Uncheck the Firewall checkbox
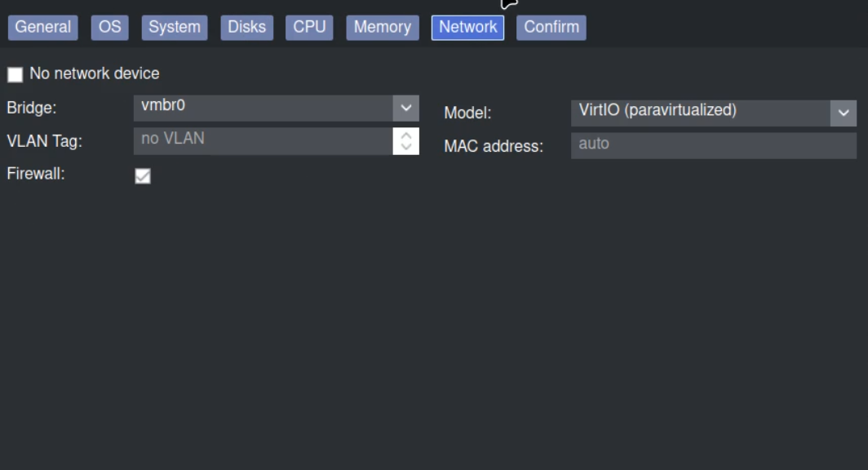The height and width of the screenshot is (470, 868). pyautogui.click(x=143, y=176)
